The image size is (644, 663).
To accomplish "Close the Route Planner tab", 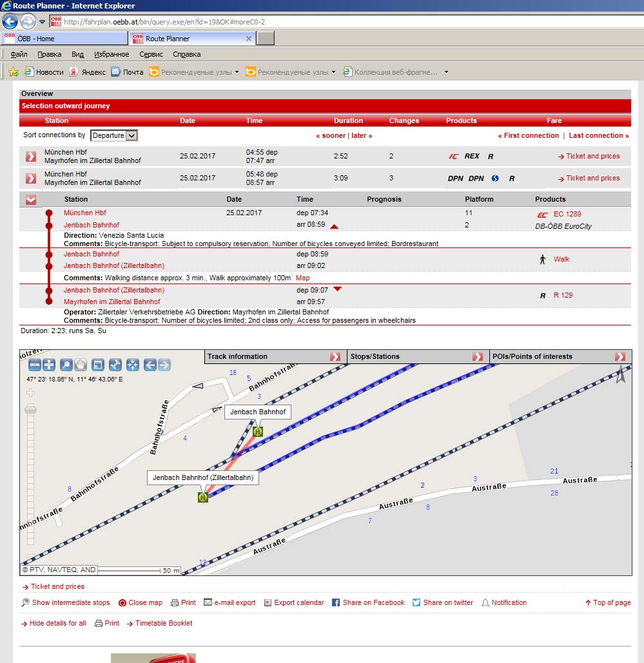I will click(x=248, y=39).
